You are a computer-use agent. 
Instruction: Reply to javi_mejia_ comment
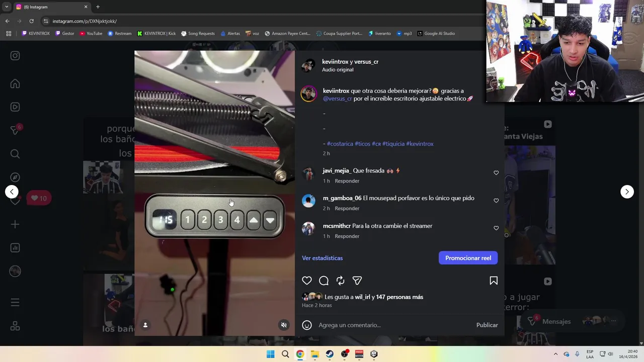point(347,181)
